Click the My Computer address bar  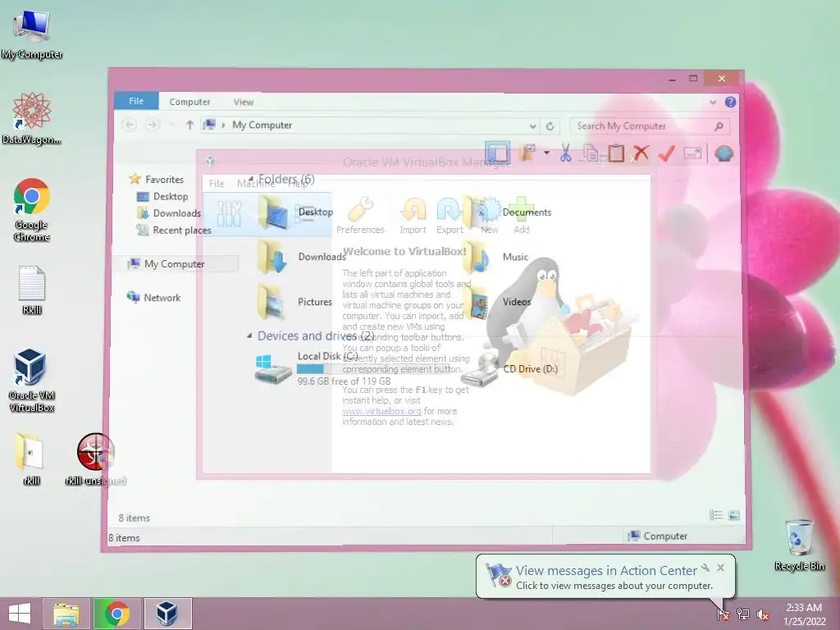[370, 126]
